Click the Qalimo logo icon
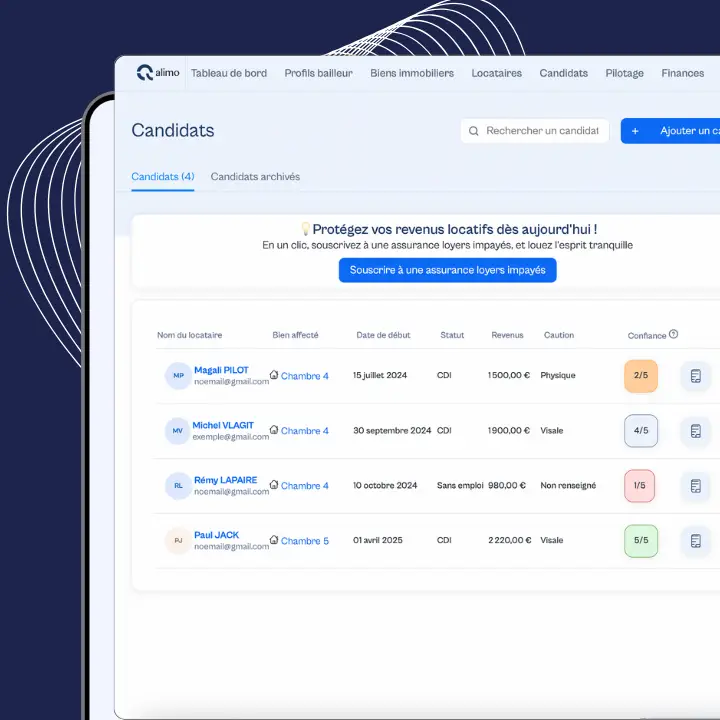The width and height of the screenshot is (720, 720). (145, 73)
